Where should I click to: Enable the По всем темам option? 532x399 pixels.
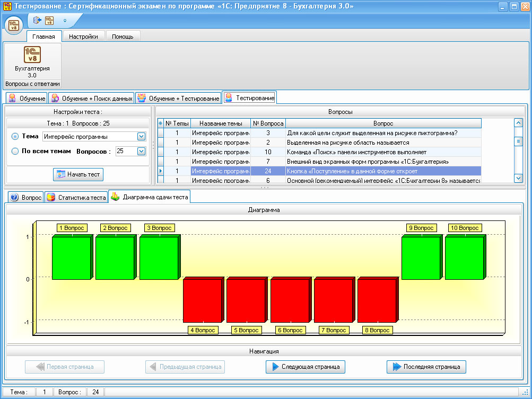15,151
